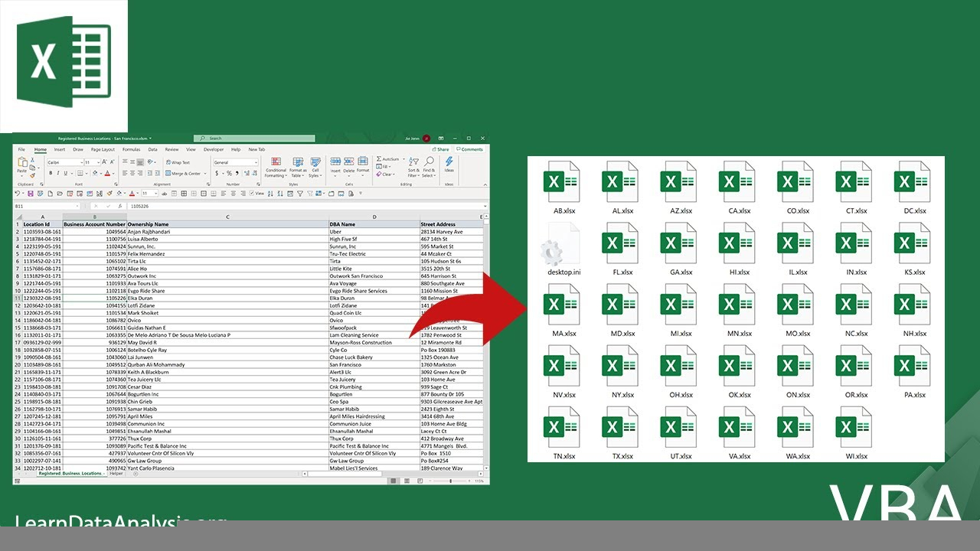The image size is (980, 551).
Task: Click the Comments button
Action: pos(469,149)
